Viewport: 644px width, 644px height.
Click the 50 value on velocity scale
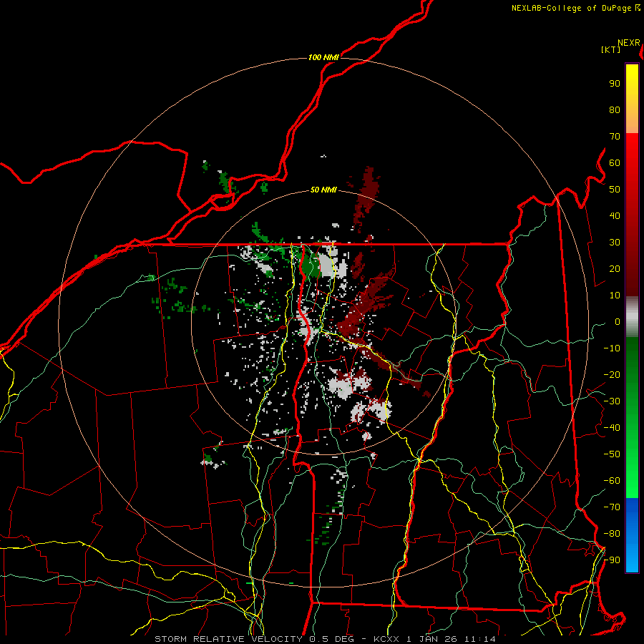(615, 190)
